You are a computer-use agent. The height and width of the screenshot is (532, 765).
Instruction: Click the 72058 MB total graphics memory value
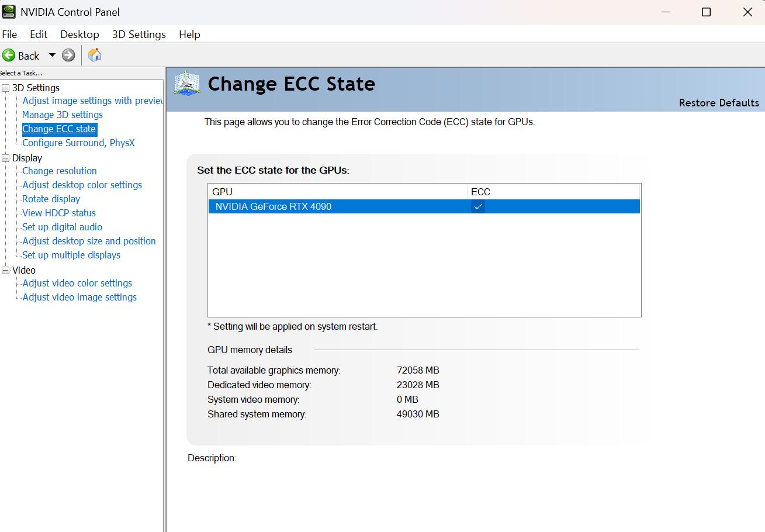point(418,371)
